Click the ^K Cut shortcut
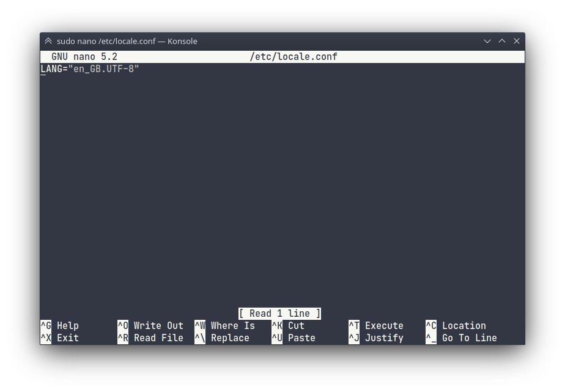 [x=288, y=326]
